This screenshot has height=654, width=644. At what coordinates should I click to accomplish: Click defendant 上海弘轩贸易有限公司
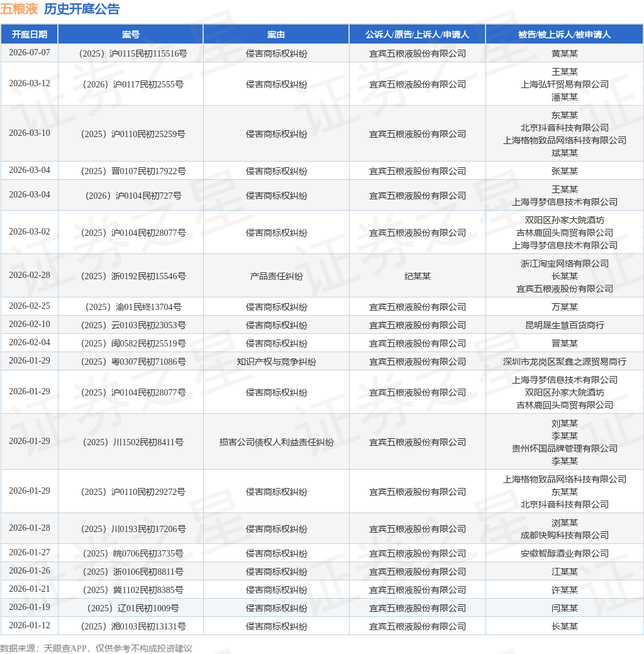click(564, 84)
